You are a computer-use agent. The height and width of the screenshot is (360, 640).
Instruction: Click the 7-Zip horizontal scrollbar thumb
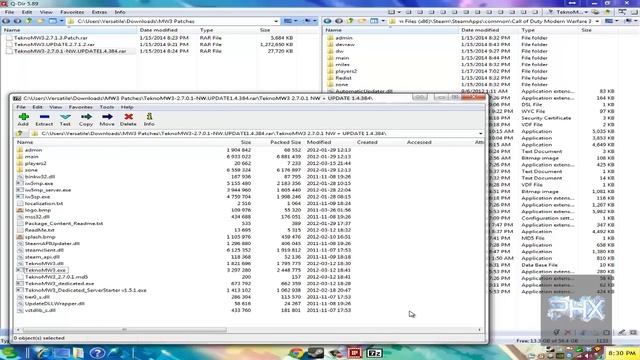click(x=124, y=330)
